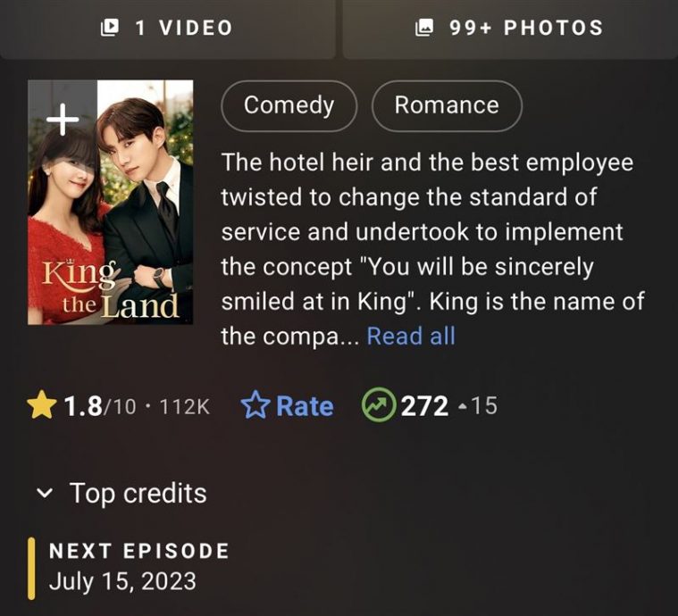Screen dimensions: 678x616
Task: Tap the plot summary text
Action: 432,249
